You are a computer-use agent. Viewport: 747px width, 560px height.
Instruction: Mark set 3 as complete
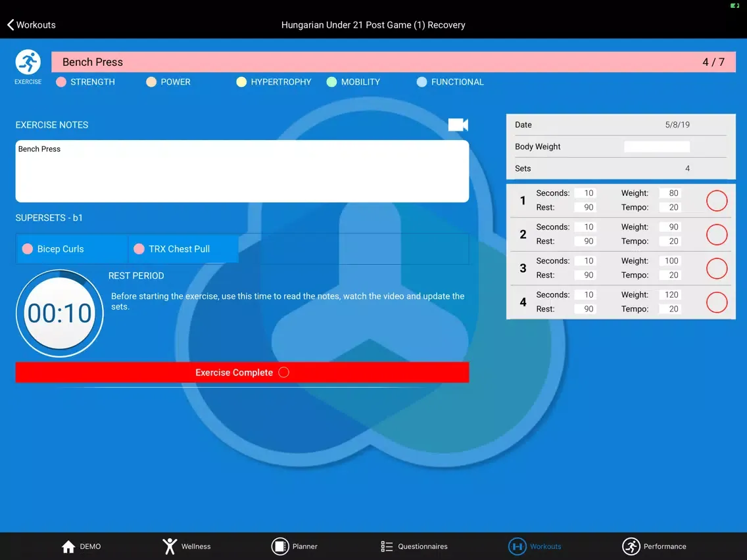[x=717, y=268]
